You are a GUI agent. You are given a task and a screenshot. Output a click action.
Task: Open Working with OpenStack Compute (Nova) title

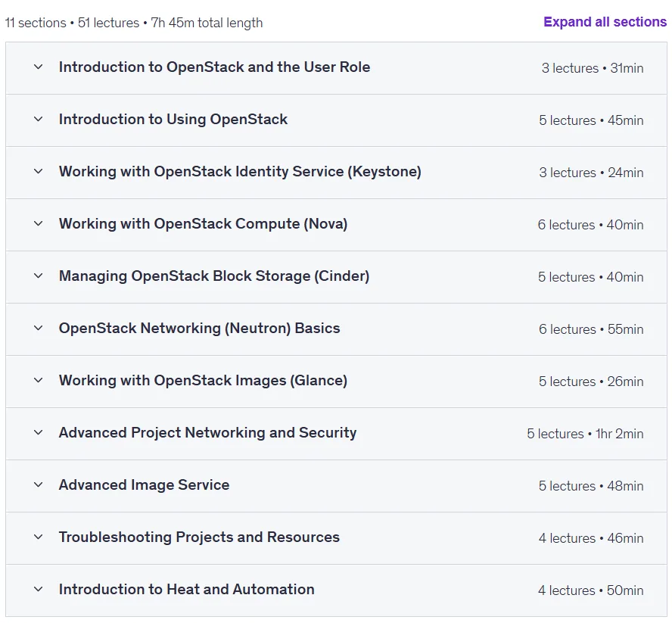(x=203, y=224)
